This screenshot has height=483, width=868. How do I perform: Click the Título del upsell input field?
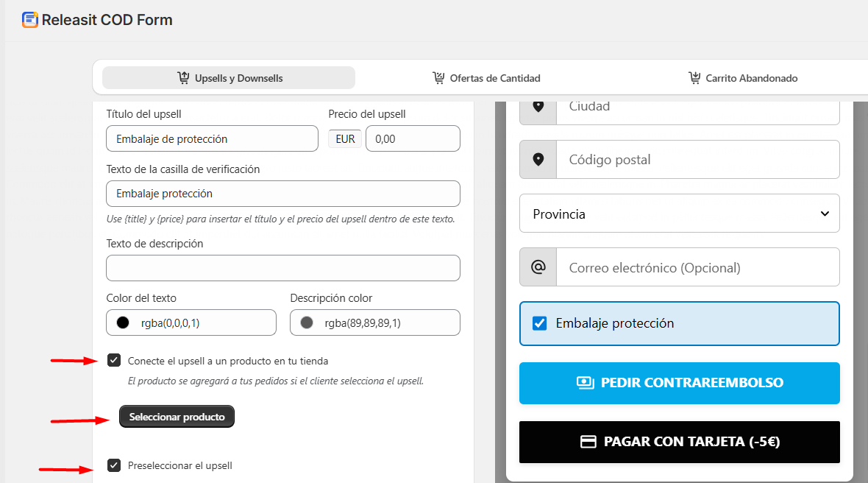[212, 138]
